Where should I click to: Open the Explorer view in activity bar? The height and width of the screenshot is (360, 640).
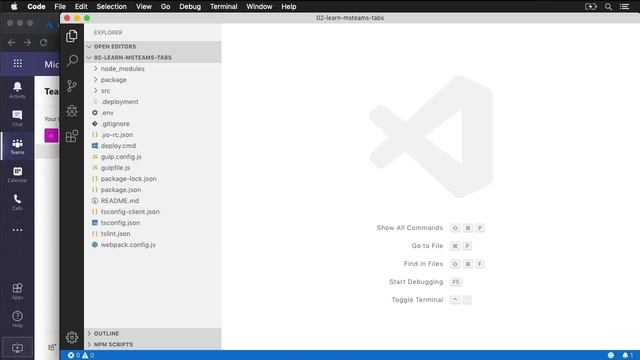pos(72,36)
